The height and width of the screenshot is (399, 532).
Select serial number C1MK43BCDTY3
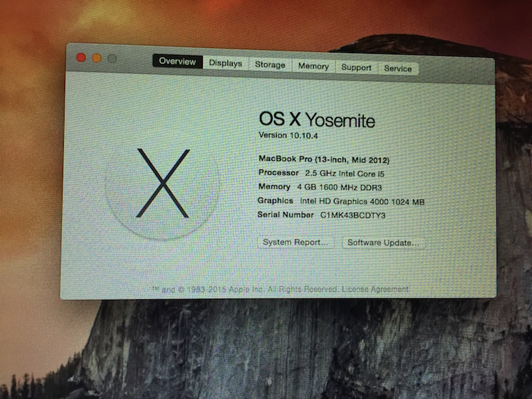[353, 215]
